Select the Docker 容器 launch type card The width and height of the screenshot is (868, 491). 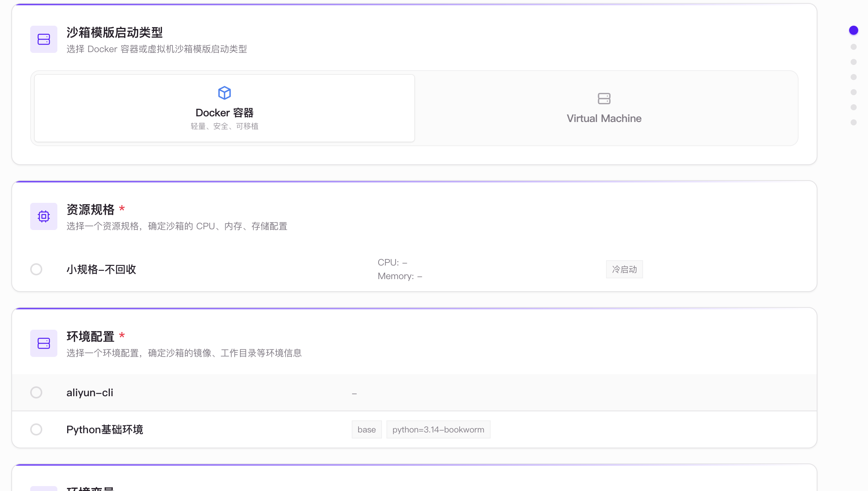(225, 108)
